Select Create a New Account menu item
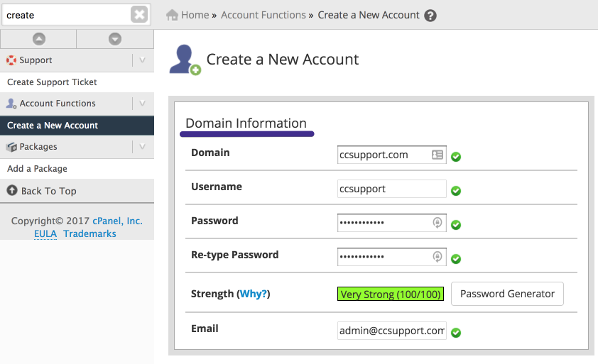The height and width of the screenshot is (364, 598). coord(53,126)
